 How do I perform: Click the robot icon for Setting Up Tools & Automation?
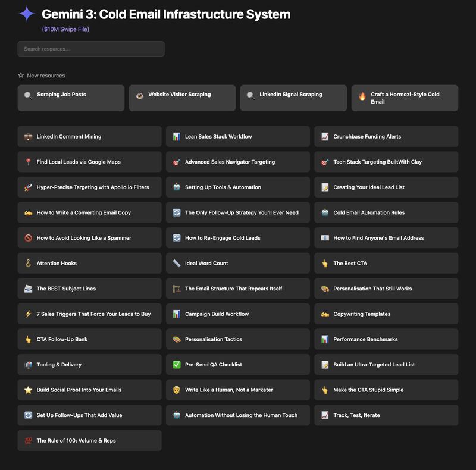coord(177,187)
